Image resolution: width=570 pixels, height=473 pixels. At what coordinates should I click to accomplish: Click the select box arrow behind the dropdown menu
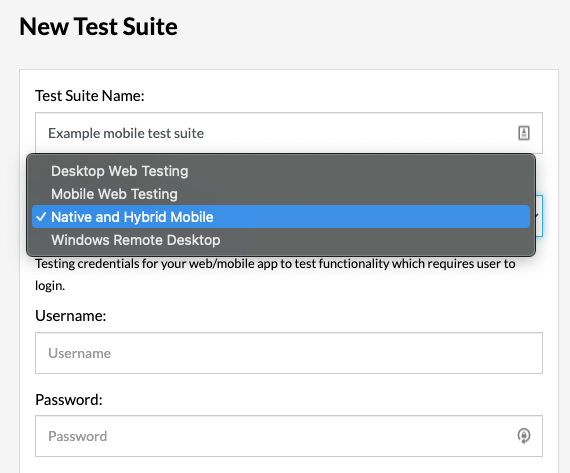[538, 216]
